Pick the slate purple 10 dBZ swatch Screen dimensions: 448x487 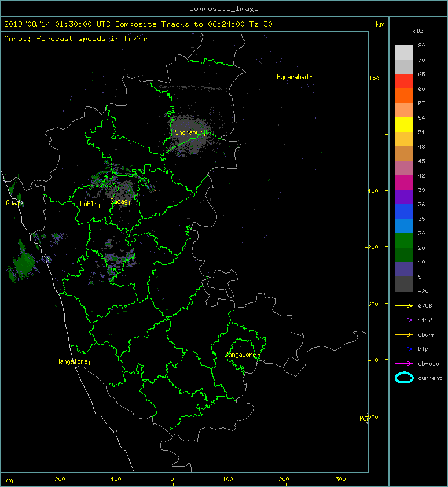pyautogui.click(x=404, y=269)
